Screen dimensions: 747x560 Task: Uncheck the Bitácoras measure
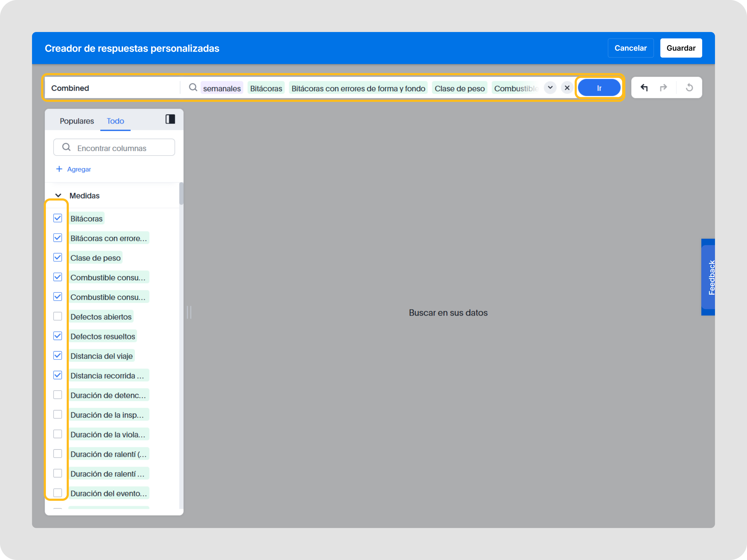(58, 218)
